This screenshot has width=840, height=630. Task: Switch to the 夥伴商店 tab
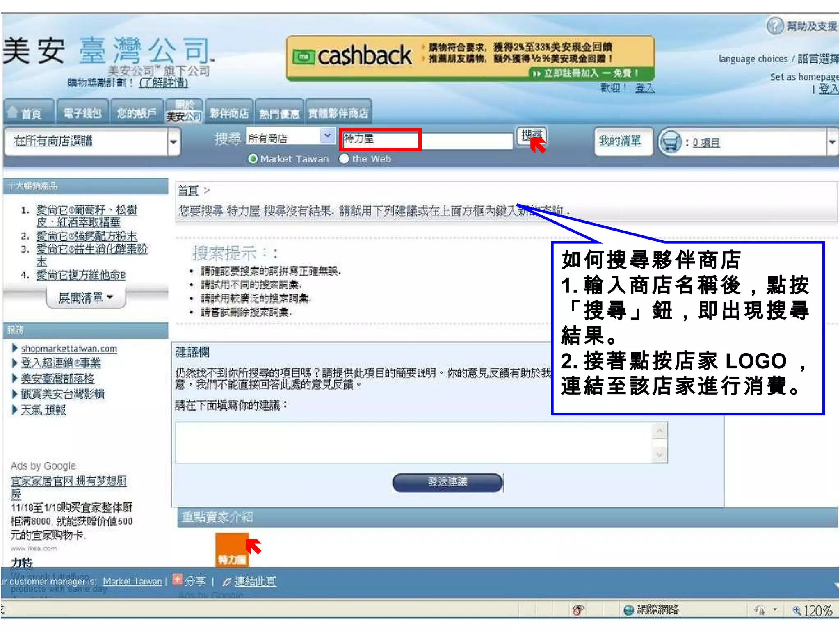tap(229, 113)
